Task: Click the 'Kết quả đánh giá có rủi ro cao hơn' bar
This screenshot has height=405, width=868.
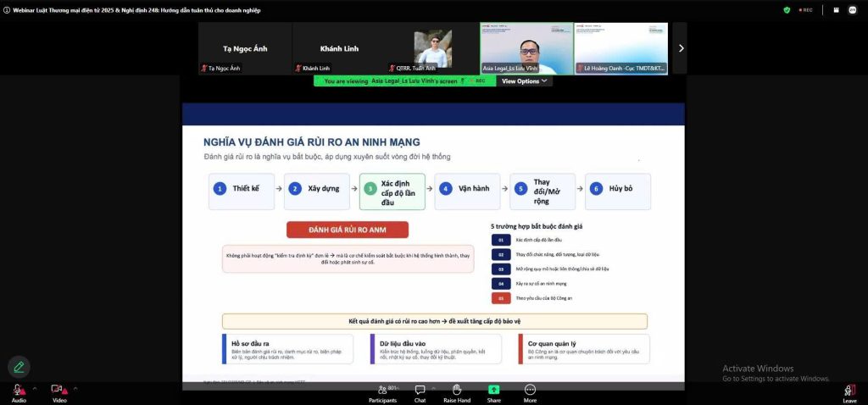Action: pyautogui.click(x=435, y=321)
